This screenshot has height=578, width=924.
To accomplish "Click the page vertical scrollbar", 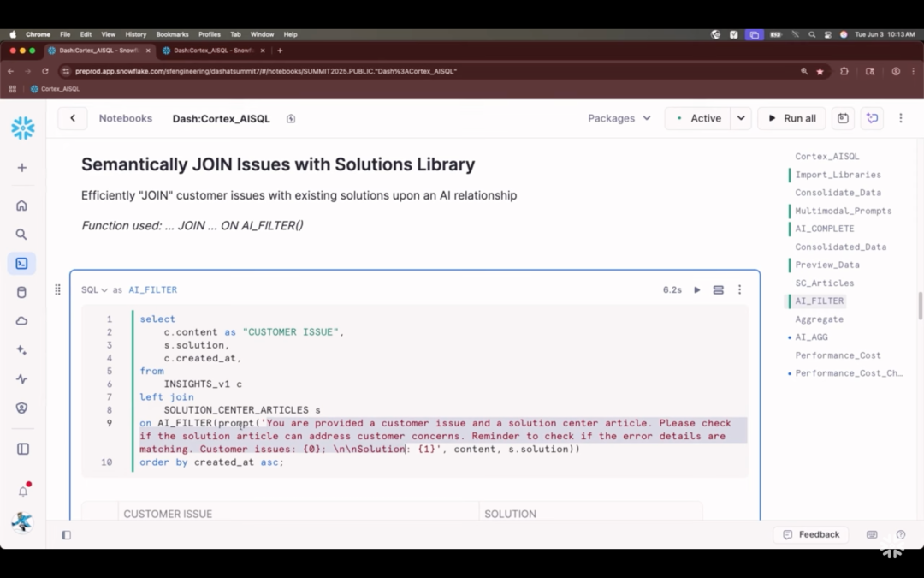I will coord(921,306).
